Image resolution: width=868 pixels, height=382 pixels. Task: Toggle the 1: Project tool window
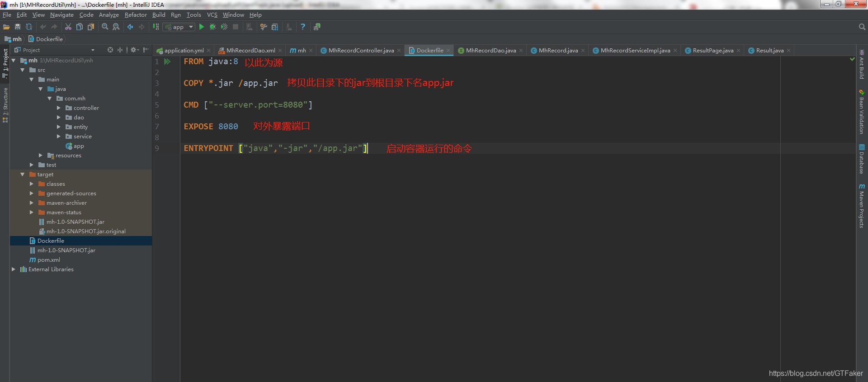[x=5, y=63]
